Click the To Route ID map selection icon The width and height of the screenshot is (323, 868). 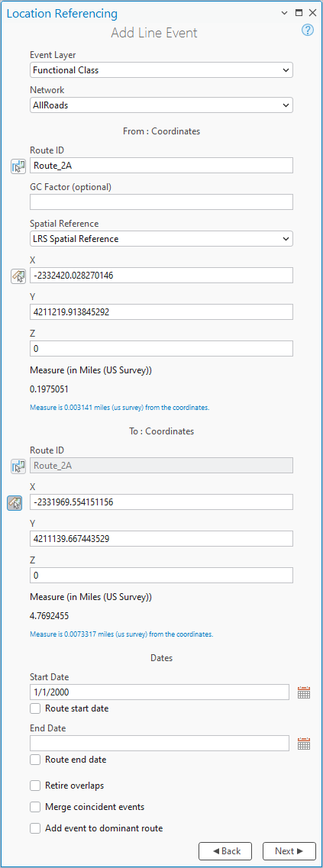(18, 466)
